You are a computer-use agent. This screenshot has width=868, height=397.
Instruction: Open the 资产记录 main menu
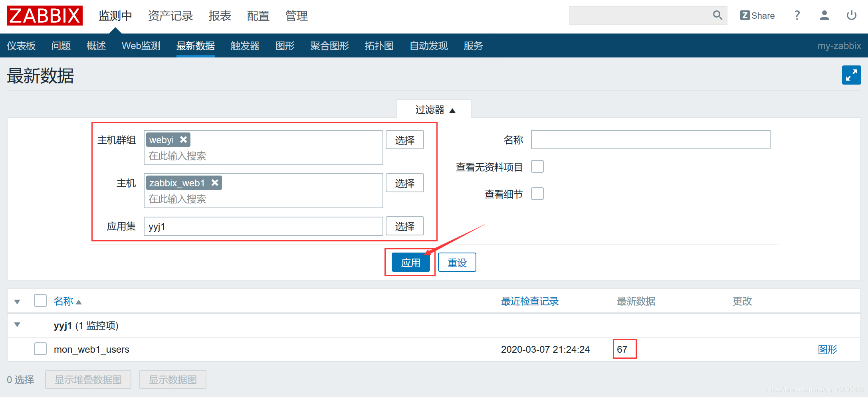[170, 16]
